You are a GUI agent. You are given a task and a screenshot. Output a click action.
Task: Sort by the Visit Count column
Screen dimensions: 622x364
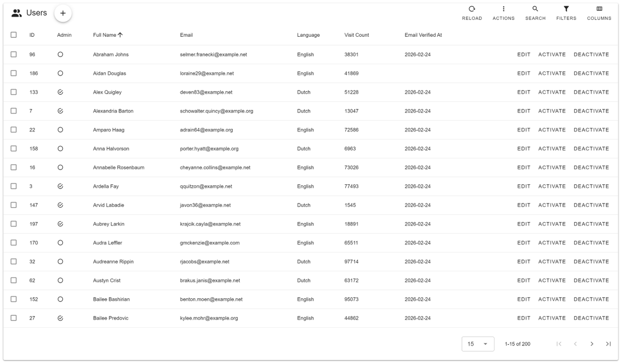(x=357, y=35)
